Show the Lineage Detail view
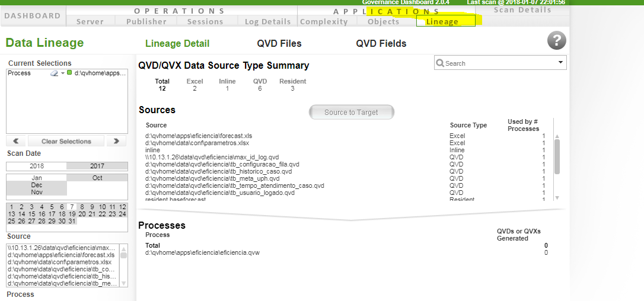This screenshot has width=644, height=301. (x=177, y=43)
